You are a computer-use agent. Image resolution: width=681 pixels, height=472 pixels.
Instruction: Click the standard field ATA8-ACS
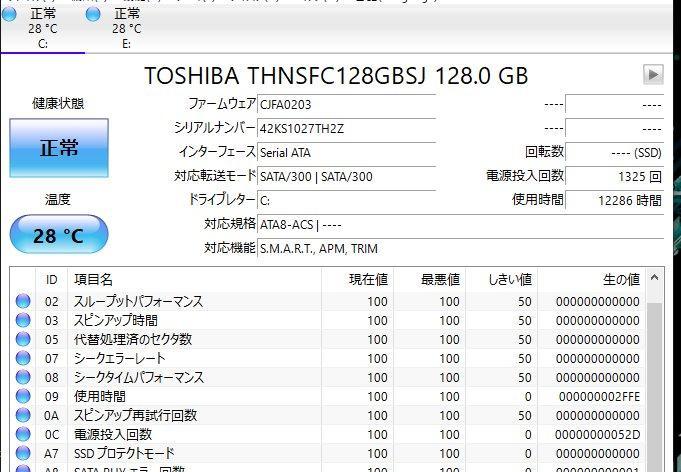[460, 224]
